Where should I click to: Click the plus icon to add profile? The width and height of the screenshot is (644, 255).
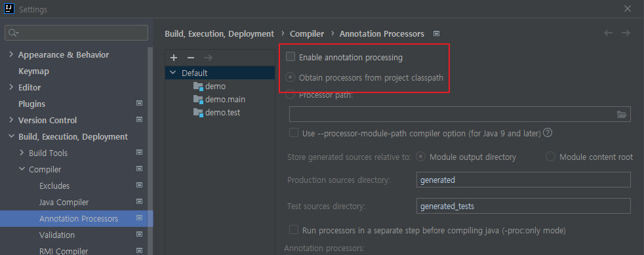pos(174,58)
